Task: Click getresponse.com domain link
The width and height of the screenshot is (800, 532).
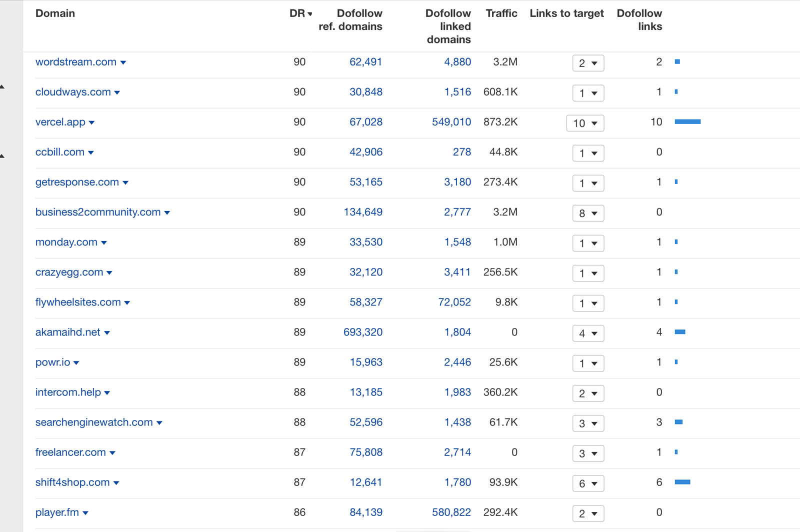Action: [77, 182]
